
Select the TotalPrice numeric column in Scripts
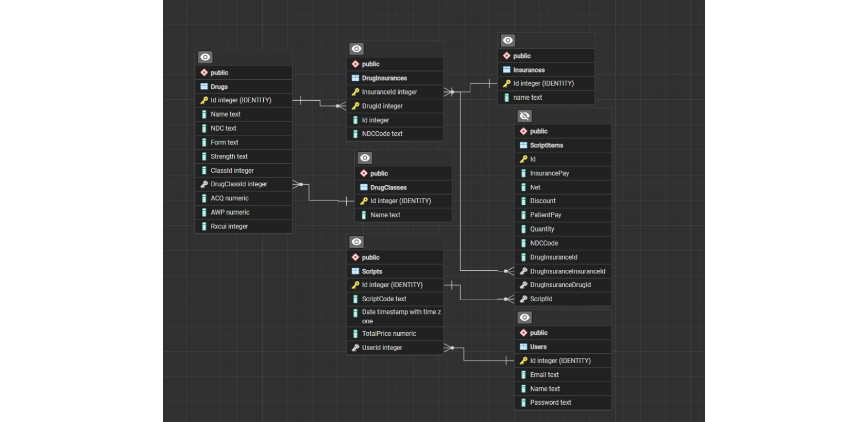389,334
